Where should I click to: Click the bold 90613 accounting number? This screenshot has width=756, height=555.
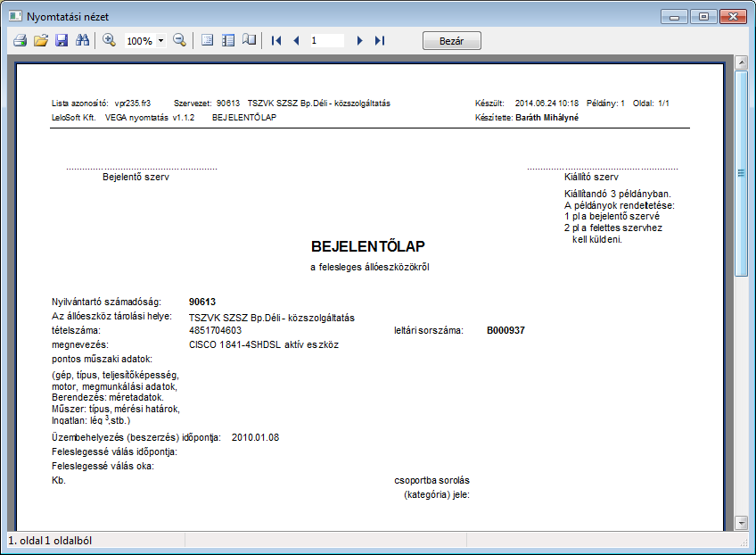[202, 302]
